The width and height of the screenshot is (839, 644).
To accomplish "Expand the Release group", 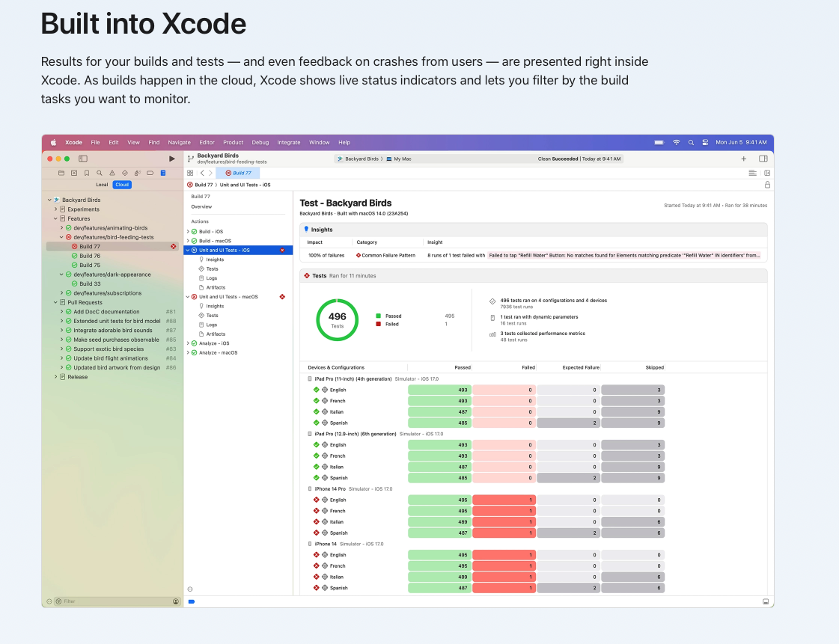I will click(55, 377).
